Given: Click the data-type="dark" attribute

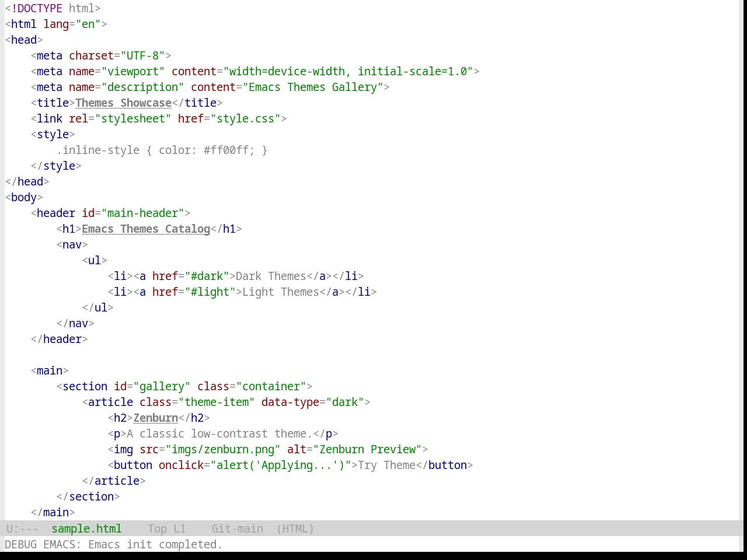Looking at the screenshot, I should 313,402.
